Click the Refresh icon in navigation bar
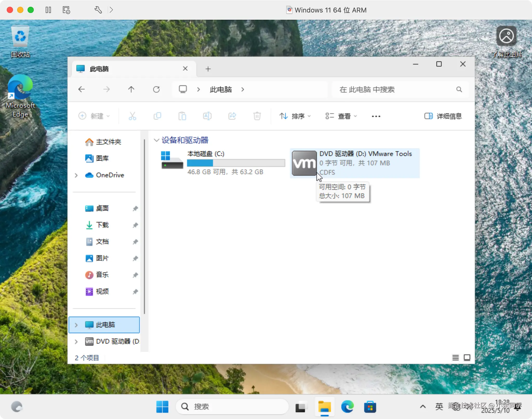Viewport: 532px width, 419px height. point(156,89)
